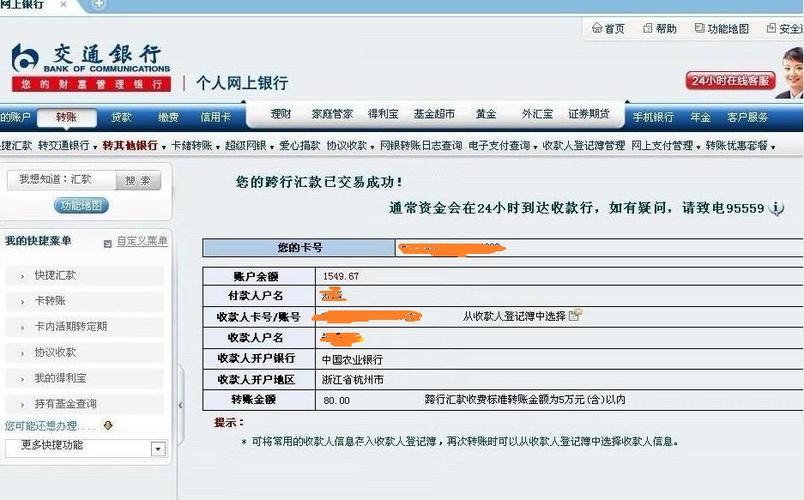Open the 黄金 menu
The width and height of the screenshot is (804, 500).
pyautogui.click(x=486, y=114)
